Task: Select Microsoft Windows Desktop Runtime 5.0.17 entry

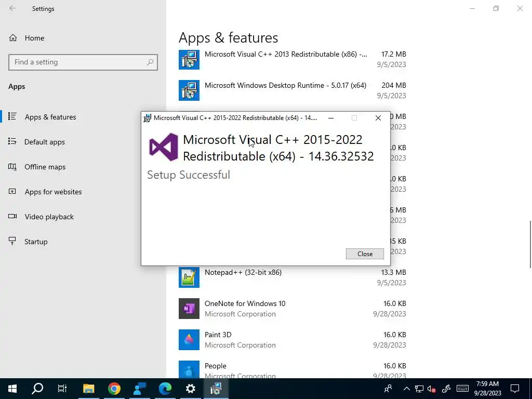Action: pyautogui.click(x=292, y=90)
